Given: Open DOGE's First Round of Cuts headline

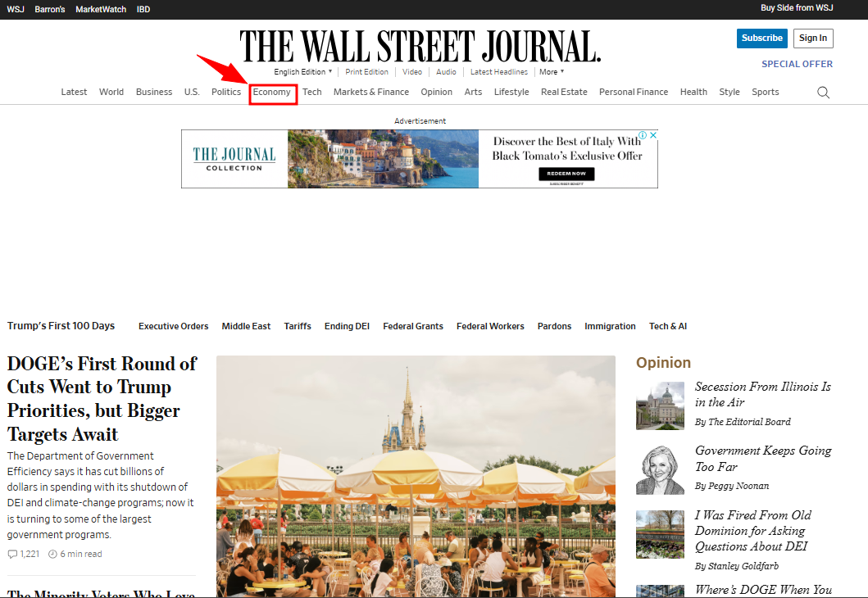Looking at the screenshot, I should [x=102, y=399].
